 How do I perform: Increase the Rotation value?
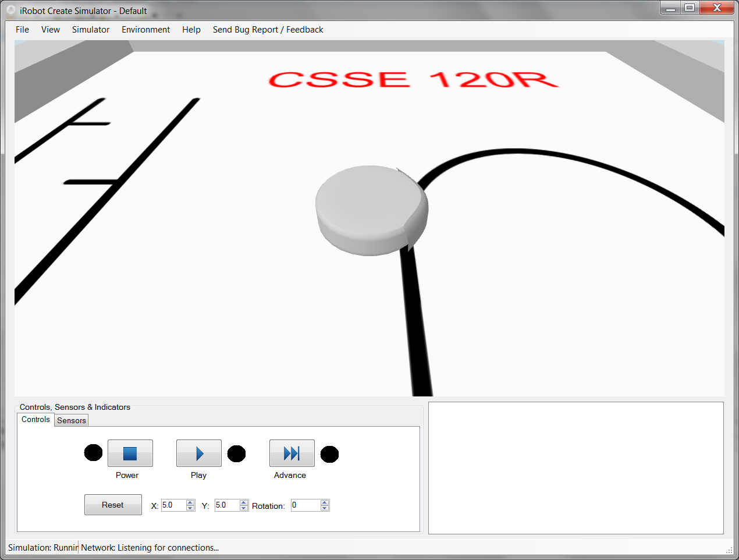pyautogui.click(x=325, y=502)
